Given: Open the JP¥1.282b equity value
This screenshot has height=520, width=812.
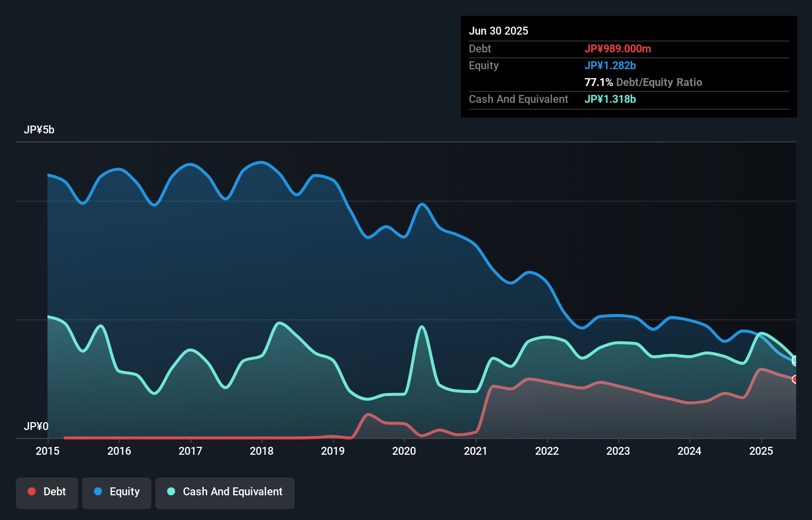Looking at the screenshot, I should tap(610, 65).
